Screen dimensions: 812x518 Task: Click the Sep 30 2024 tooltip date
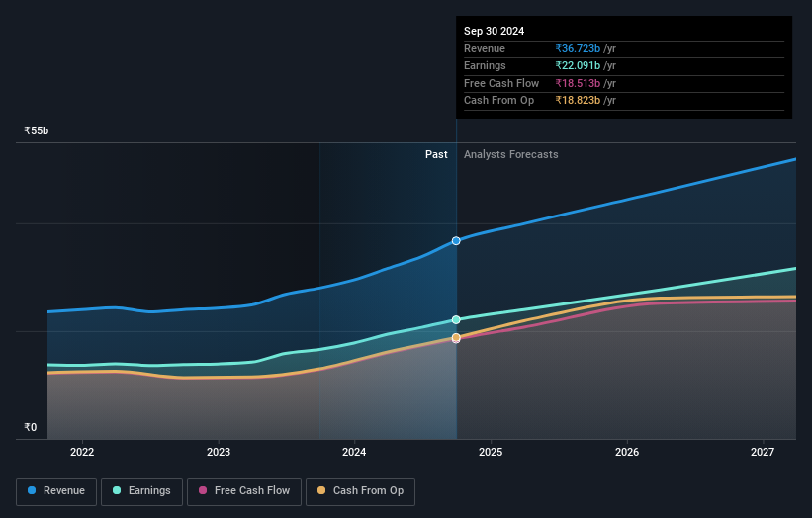click(x=495, y=31)
